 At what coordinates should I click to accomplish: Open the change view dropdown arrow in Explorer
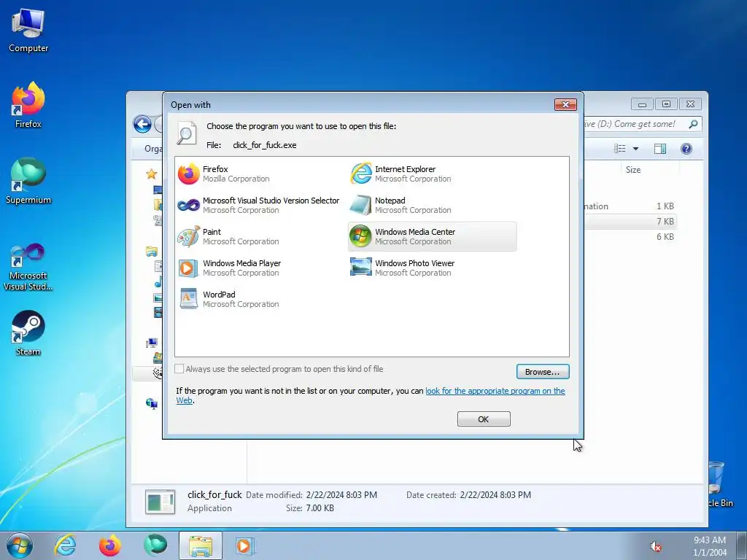pyautogui.click(x=635, y=149)
